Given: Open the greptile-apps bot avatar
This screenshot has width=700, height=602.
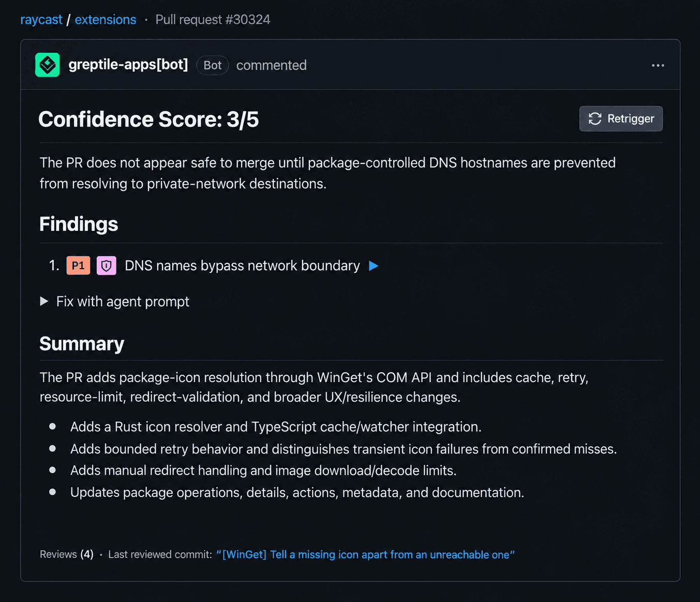Looking at the screenshot, I should coord(47,65).
